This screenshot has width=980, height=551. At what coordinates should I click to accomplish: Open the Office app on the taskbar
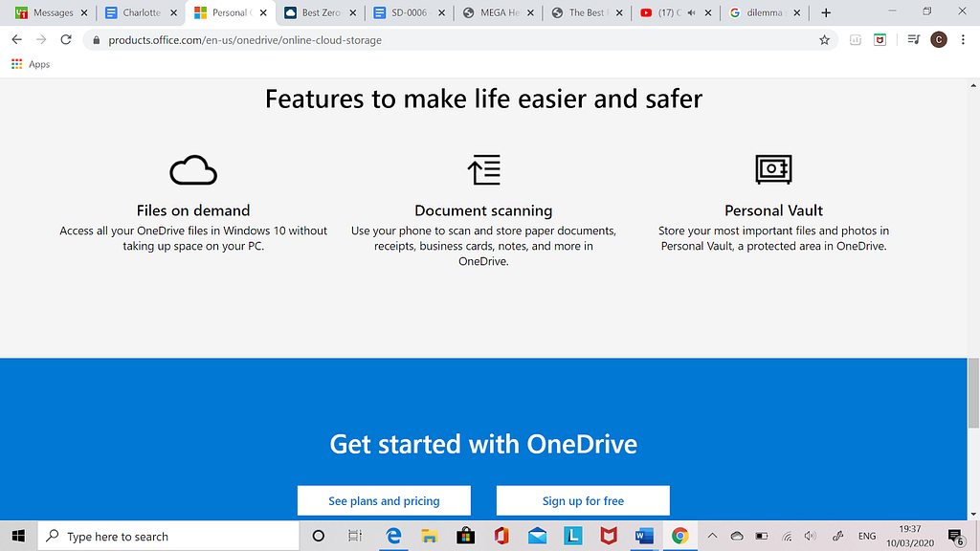[x=501, y=536]
